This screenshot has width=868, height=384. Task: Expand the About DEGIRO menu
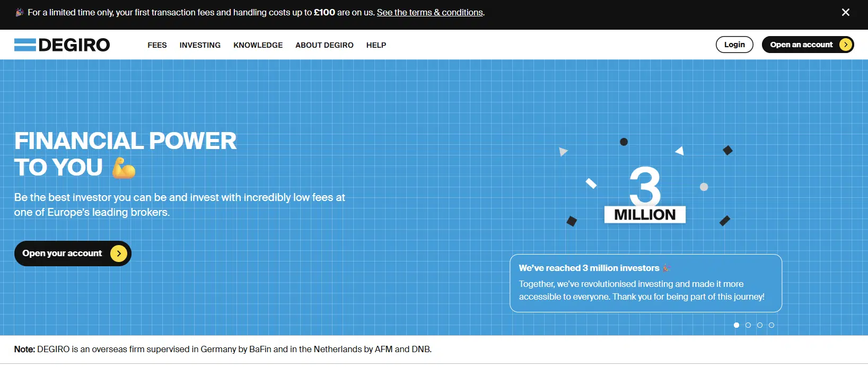(x=324, y=45)
